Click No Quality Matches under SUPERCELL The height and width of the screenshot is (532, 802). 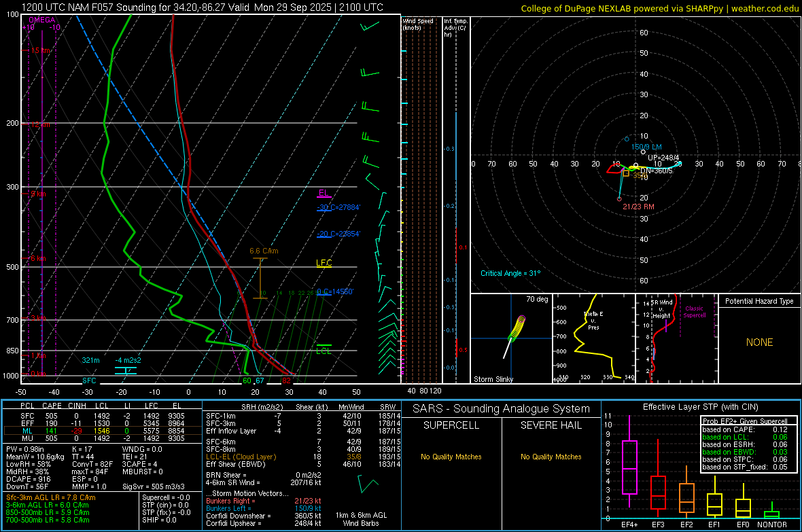(451, 457)
